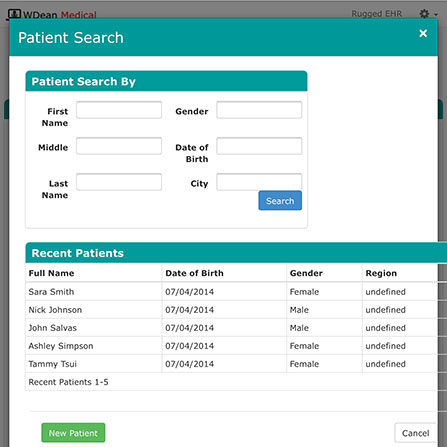The width and height of the screenshot is (447, 447).
Task: Click the Middle name input field
Action: (x=119, y=146)
